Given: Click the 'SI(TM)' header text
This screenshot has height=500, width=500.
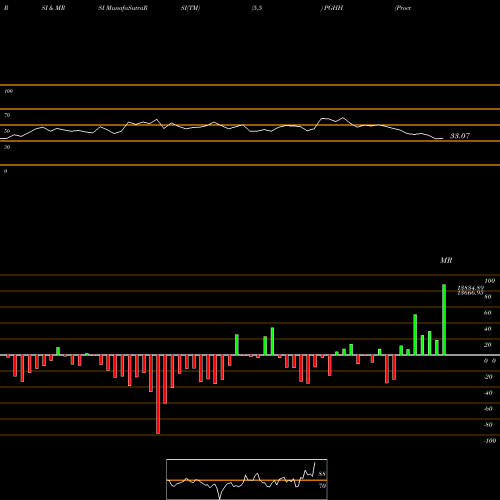Looking at the screenshot, I should (x=190, y=8).
